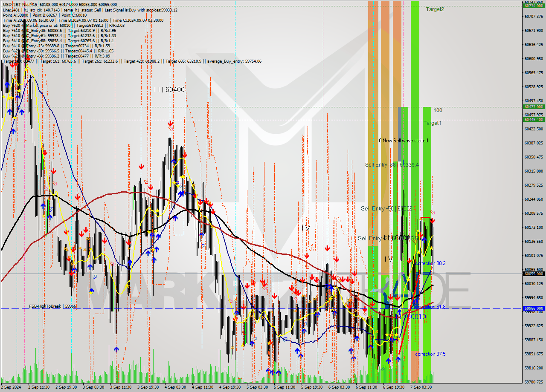Screen dimensions: 546x392
Task: Click the '5 Sep 19:30' time axis label
Action: coord(311,387)
